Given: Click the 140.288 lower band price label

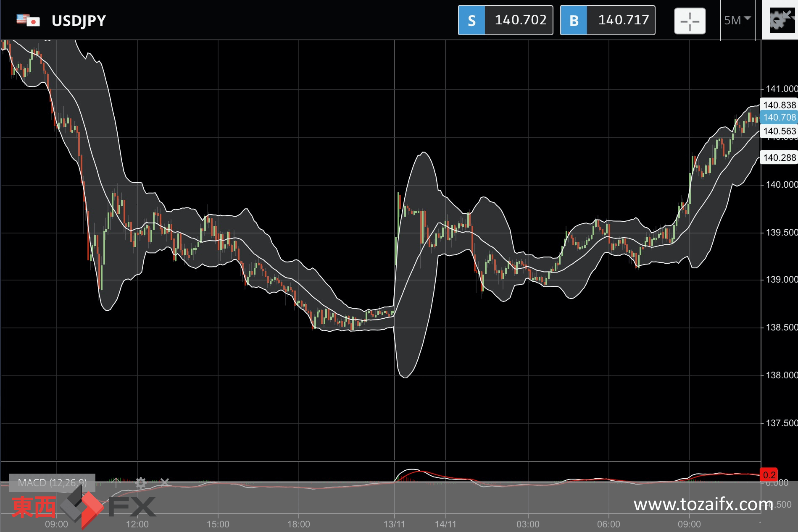Looking at the screenshot, I should click(779, 158).
